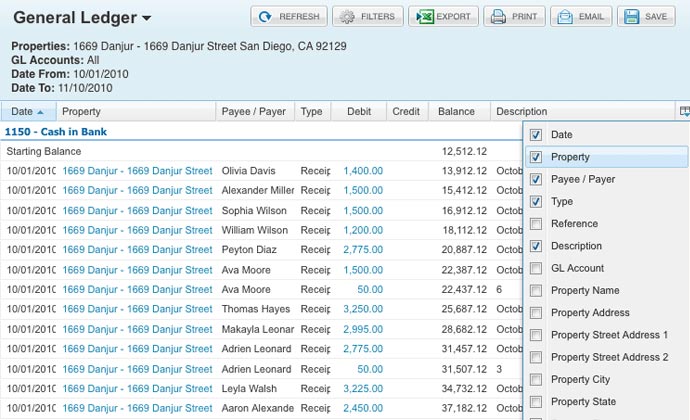Click the floppy disk Save icon
This screenshot has width=690, height=420.
(631, 17)
